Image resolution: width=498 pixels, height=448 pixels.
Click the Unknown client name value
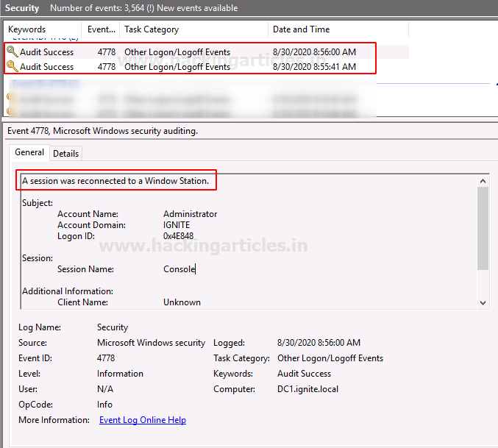[x=182, y=302]
